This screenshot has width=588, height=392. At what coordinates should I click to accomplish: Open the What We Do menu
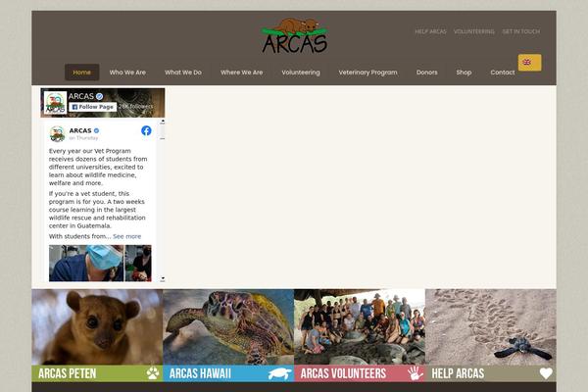click(183, 73)
